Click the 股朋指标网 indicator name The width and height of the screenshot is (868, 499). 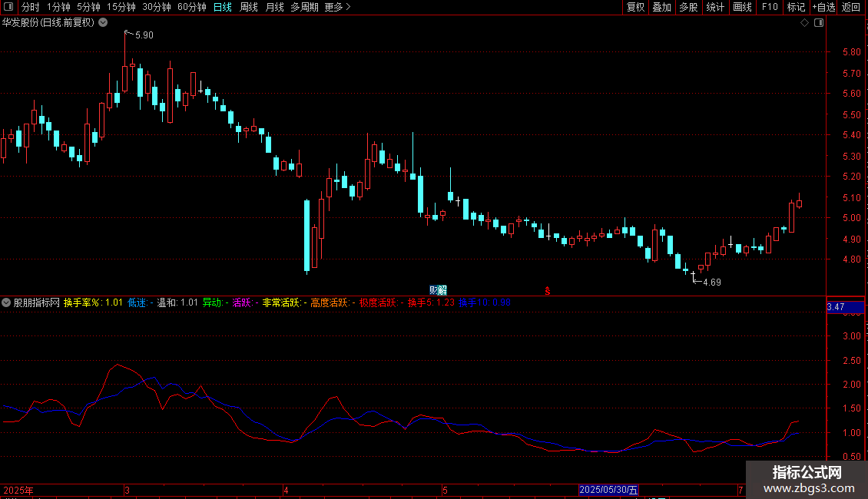tap(37, 302)
